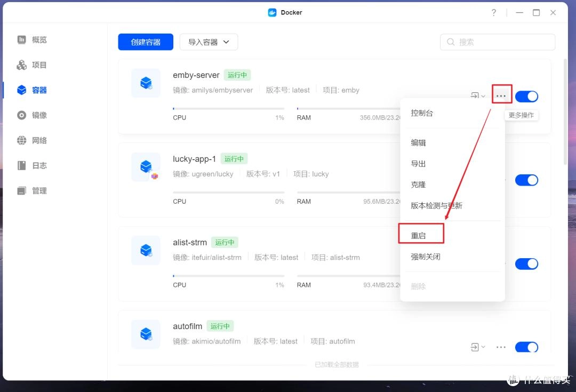
Task: Click the search magnifier icon
Action: pyautogui.click(x=451, y=42)
